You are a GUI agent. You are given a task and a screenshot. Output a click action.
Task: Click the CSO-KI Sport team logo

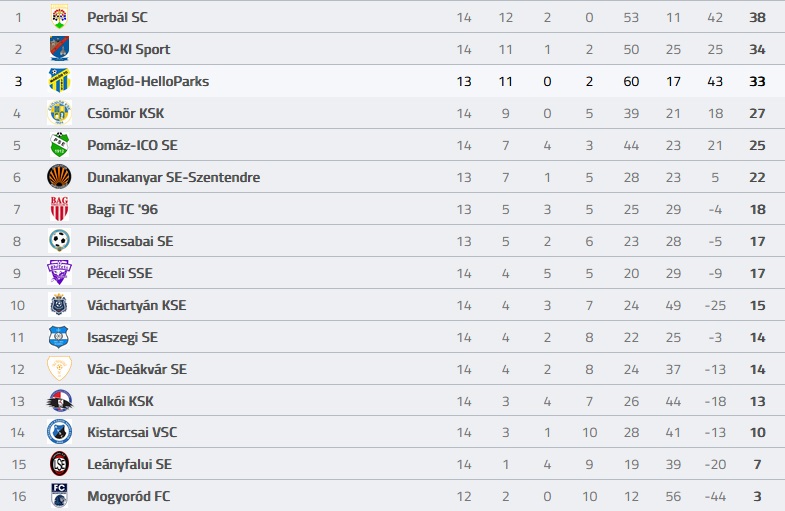(59, 49)
